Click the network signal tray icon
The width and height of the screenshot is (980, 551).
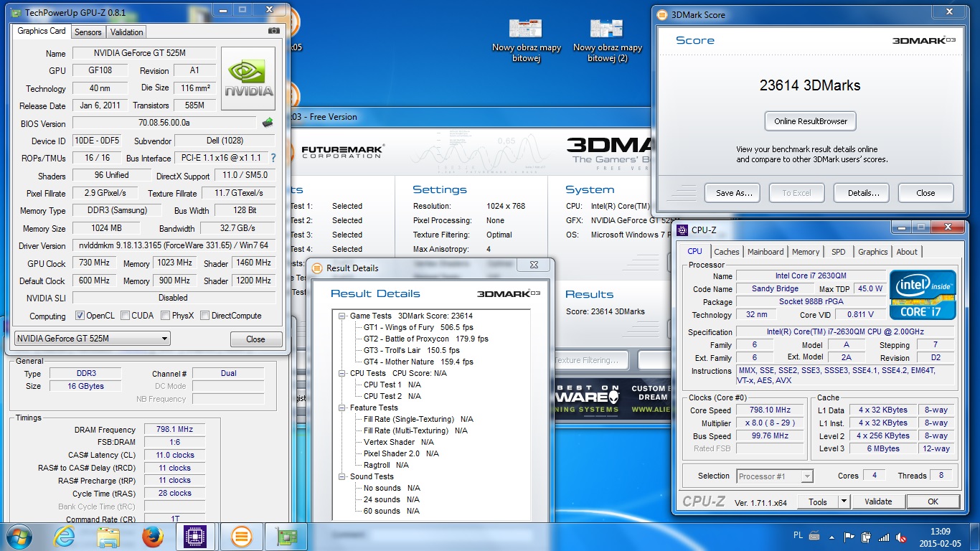pyautogui.click(x=884, y=537)
